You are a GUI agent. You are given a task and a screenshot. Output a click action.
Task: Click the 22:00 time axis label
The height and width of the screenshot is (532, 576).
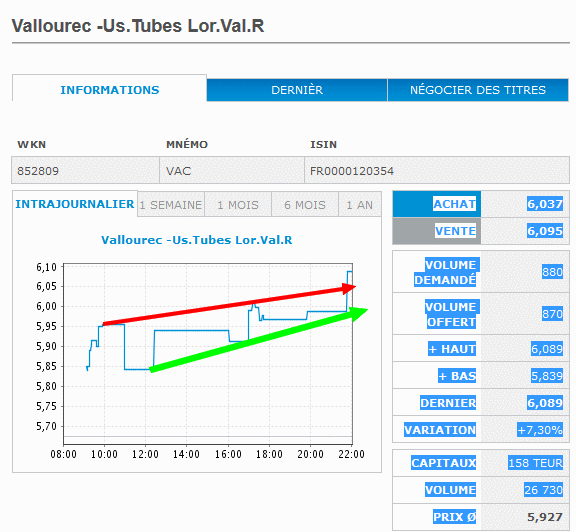click(352, 454)
